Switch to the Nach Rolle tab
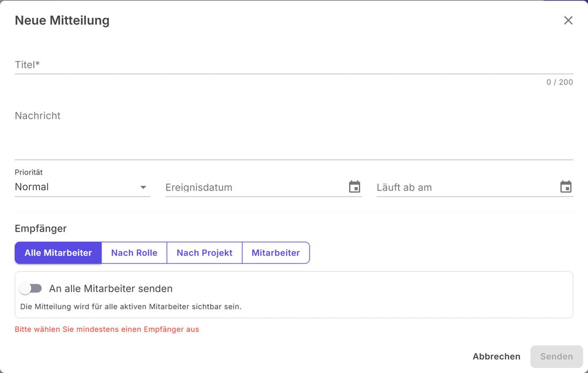The width and height of the screenshot is (588, 373). (x=134, y=253)
